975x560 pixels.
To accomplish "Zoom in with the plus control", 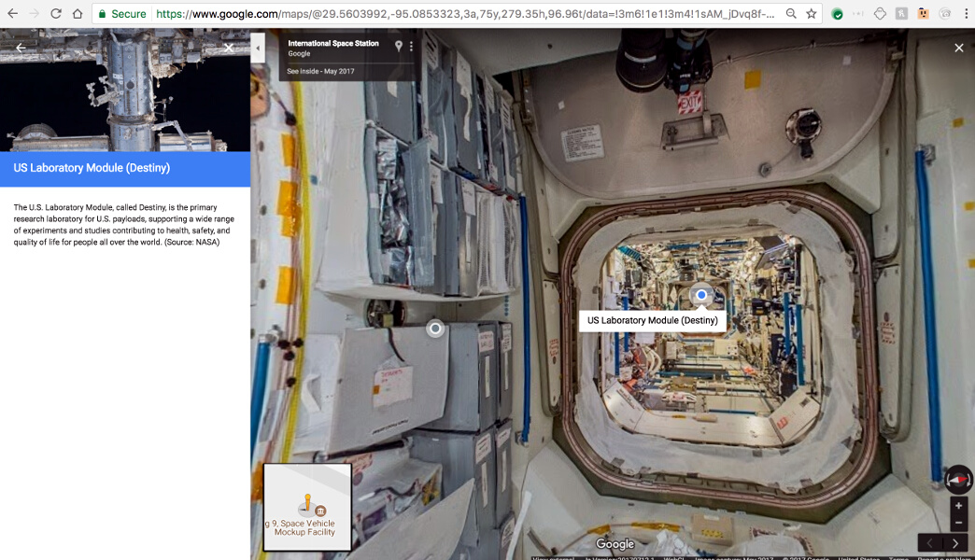I will (x=958, y=504).
